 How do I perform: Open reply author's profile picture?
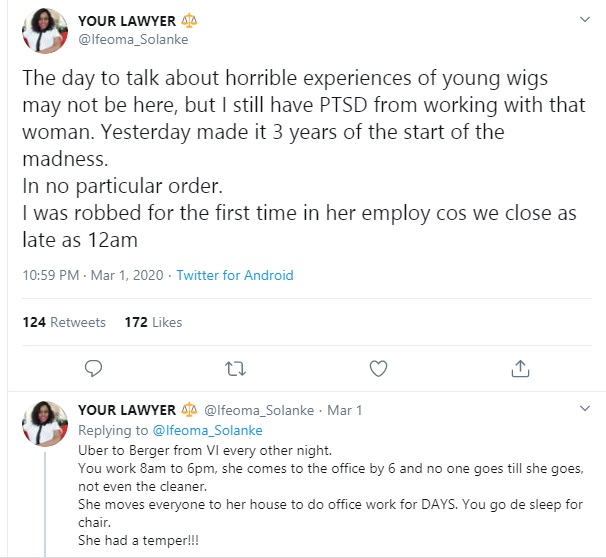tap(44, 424)
